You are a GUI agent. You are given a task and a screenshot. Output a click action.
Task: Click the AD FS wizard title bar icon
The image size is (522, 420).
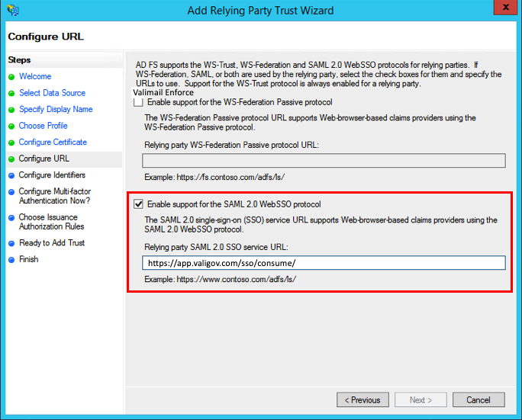tap(13, 10)
